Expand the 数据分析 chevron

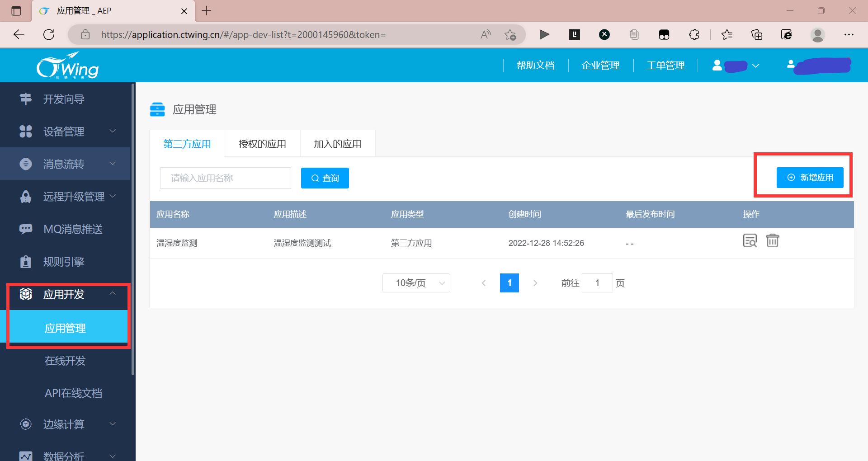pyautogui.click(x=113, y=456)
